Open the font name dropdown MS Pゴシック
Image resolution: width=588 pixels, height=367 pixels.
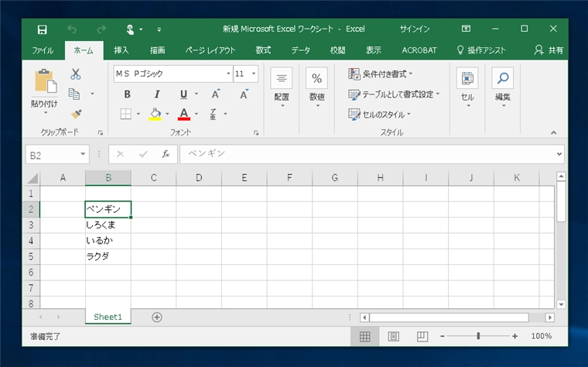[x=228, y=74]
